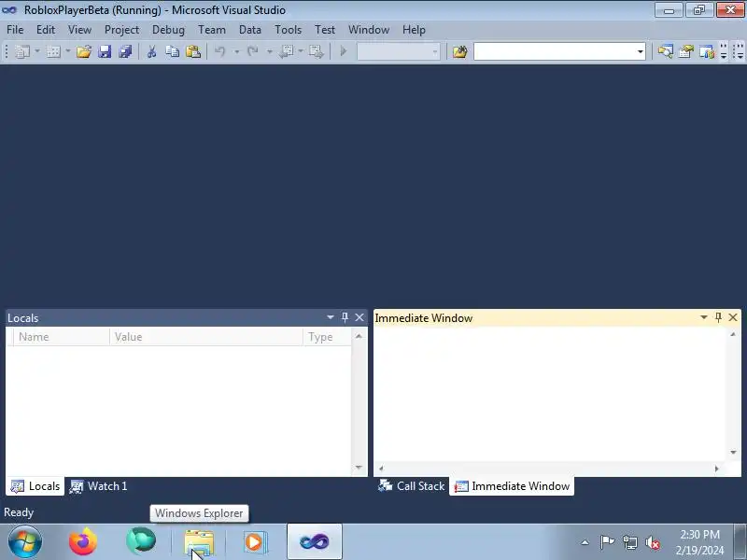Switch to the Watch 1 tab
This screenshot has width=747, height=560.
coord(99,486)
